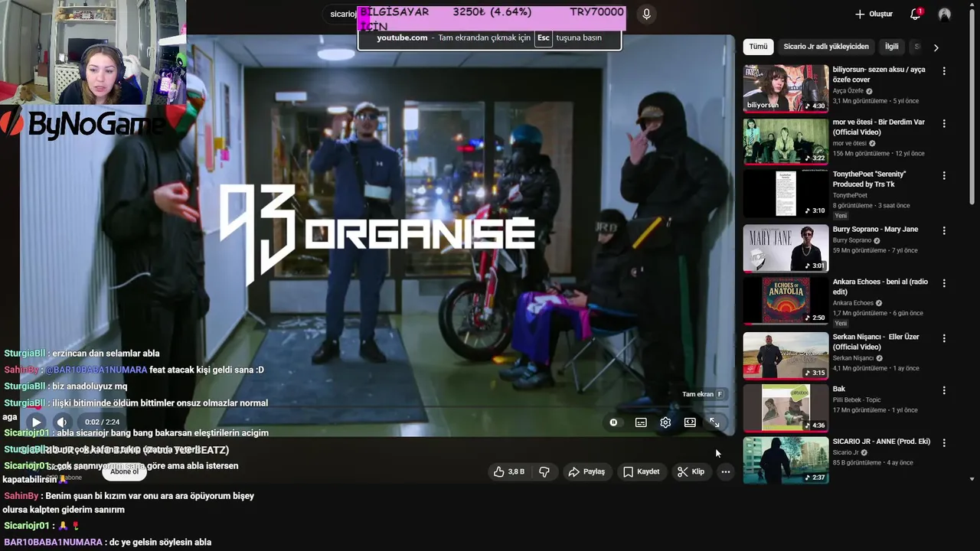
Task: Open the Bak video by Pilli Bebek
Action: [x=786, y=408]
